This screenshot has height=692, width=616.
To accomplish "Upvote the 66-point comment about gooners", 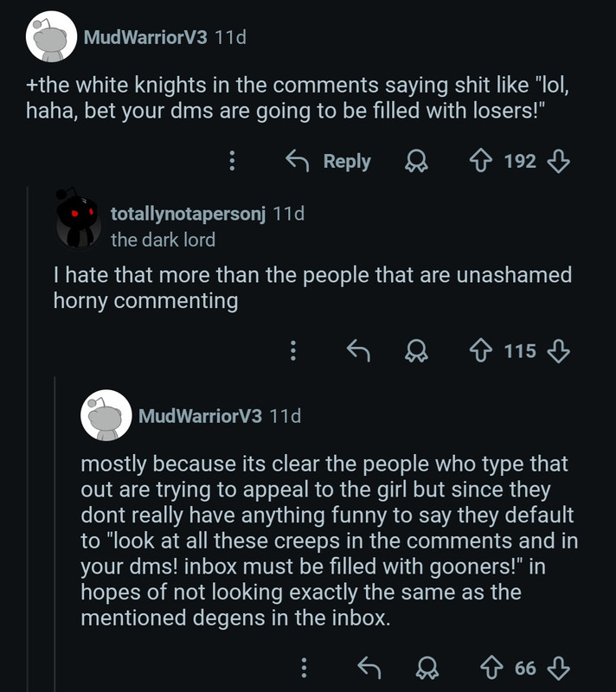I will [x=497, y=668].
